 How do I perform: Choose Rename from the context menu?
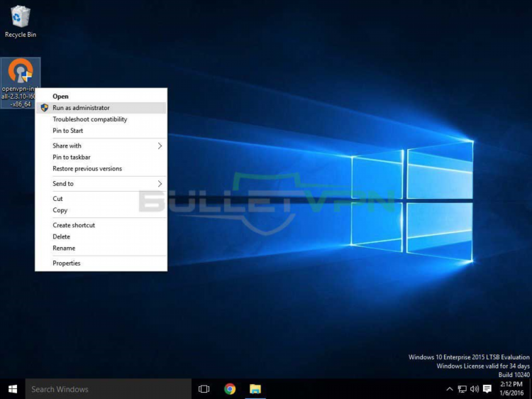click(x=101, y=248)
